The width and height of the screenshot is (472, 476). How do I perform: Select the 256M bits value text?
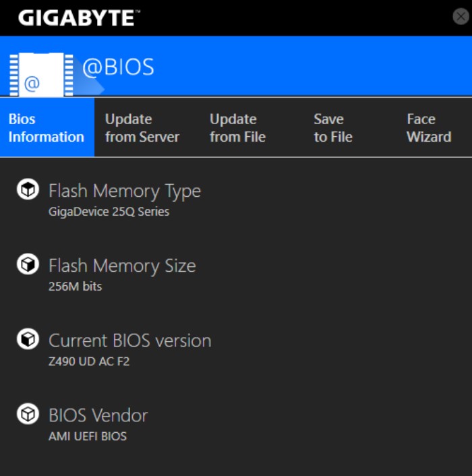tap(76, 287)
